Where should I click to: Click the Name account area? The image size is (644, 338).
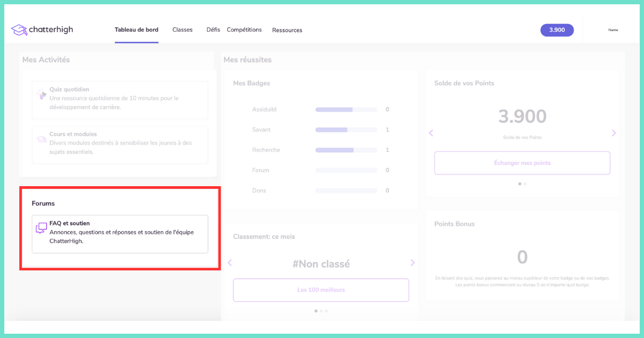coord(613,30)
